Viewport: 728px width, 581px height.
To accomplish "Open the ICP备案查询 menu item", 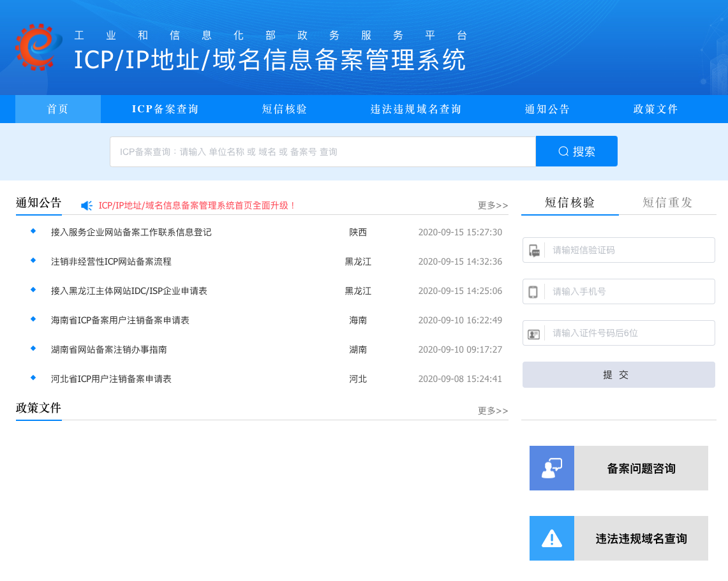I will 165,109.
